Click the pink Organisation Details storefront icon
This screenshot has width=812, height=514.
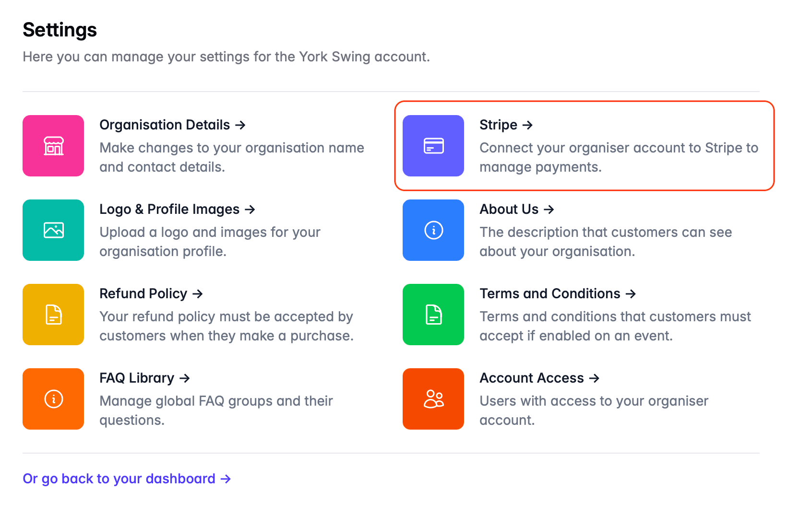[x=53, y=146]
